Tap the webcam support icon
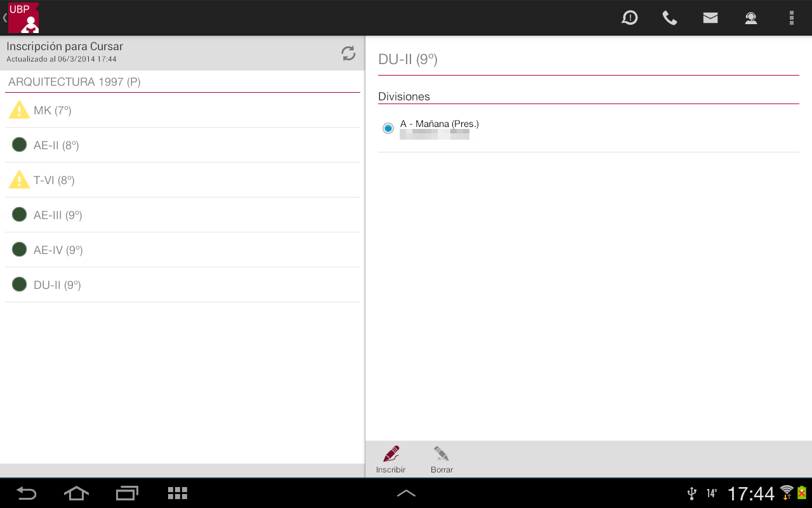Screen dimensions: 812x508 pyautogui.click(x=751, y=18)
